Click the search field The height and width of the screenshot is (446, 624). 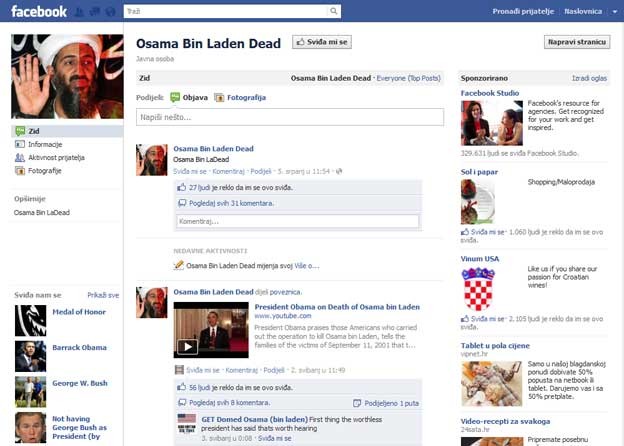(x=226, y=11)
